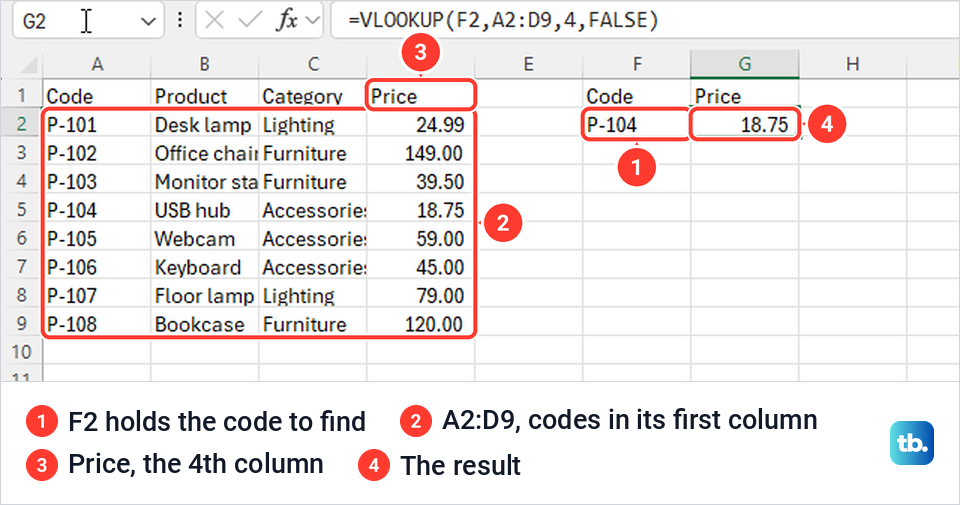The width and height of the screenshot is (960, 505).
Task: Expand the dropdown next to fx
Action: tap(312, 21)
